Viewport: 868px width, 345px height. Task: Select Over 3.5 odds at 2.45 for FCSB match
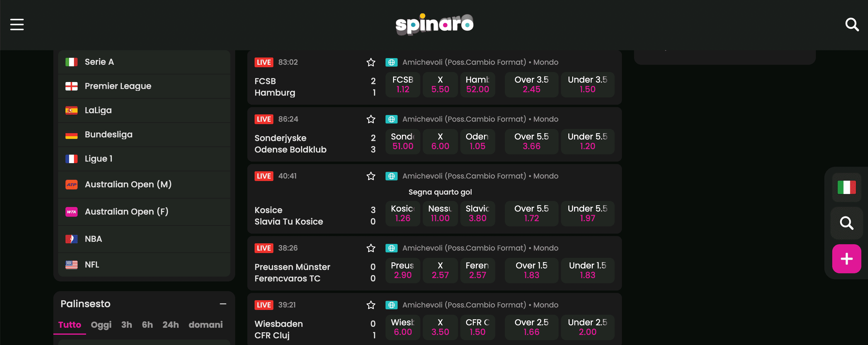[531, 84]
